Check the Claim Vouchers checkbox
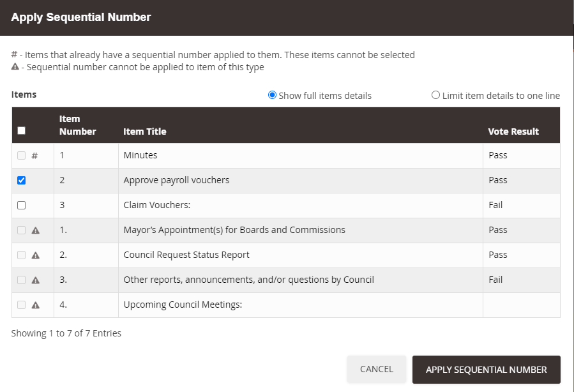574x392 pixels. (x=22, y=206)
